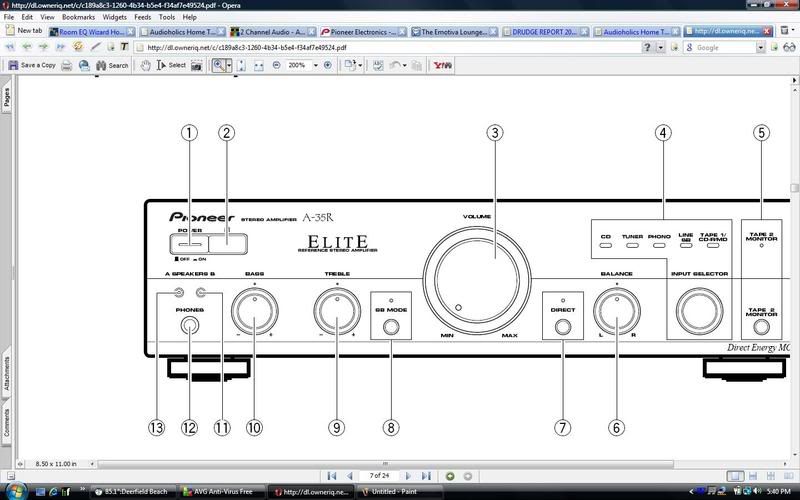Click the Fast Forward navigation arrow

[x=60, y=47]
